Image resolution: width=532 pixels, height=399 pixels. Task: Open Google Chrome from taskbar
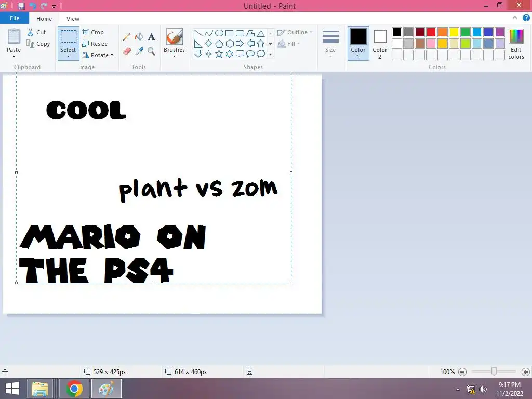click(x=74, y=389)
